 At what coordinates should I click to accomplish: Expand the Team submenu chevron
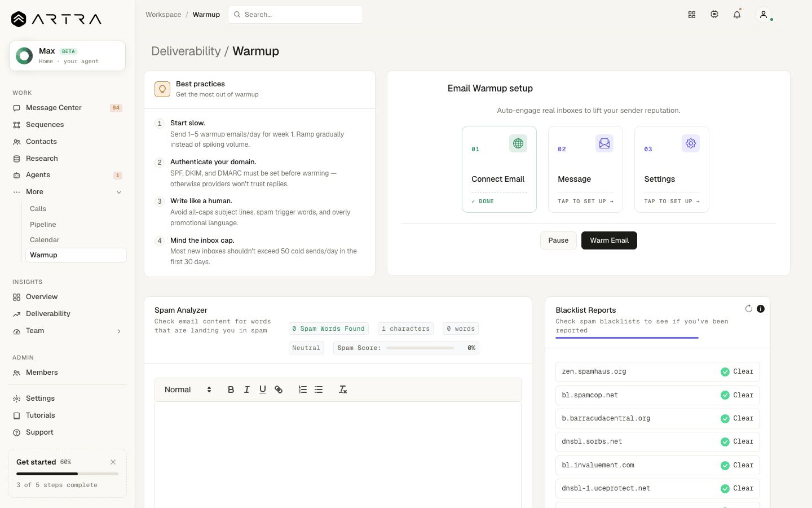(119, 331)
